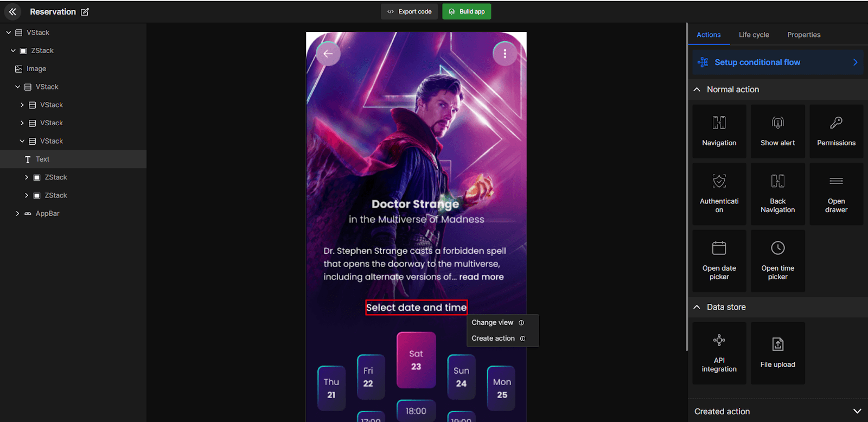Expand the Created action section
The width and height of the screenshot is (868, 422).
click(x=857, y=411)
